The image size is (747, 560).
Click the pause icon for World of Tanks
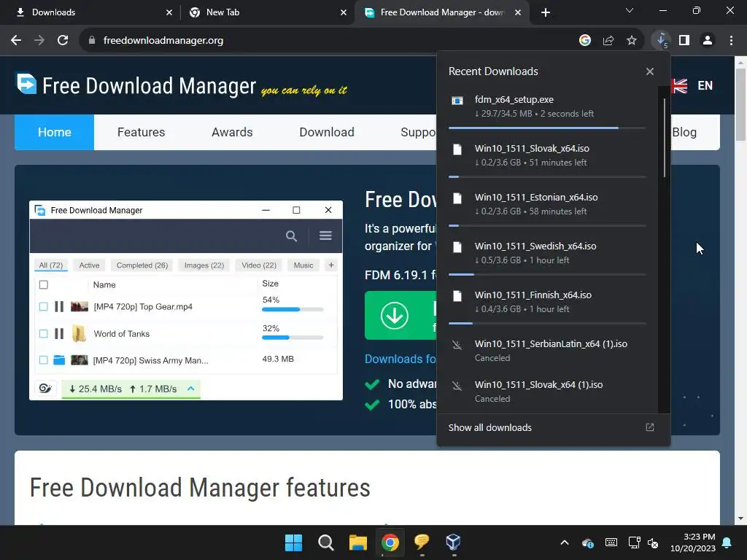pos(59,334)
